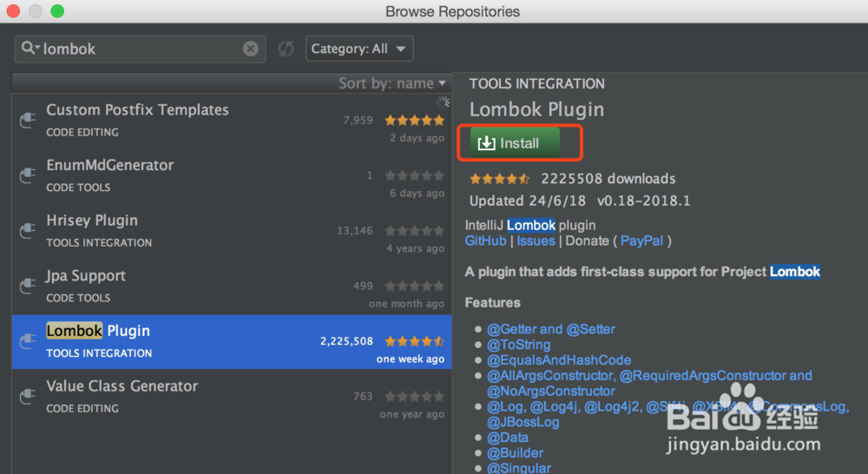Open the @Builder feature link
The height and width of the screenshot is (474, 868).
coord(516,453)
